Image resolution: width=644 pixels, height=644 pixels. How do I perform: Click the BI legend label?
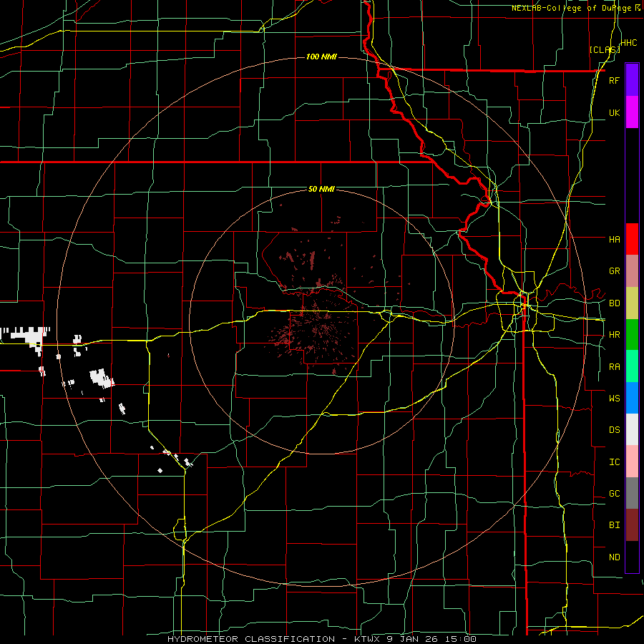614,525
